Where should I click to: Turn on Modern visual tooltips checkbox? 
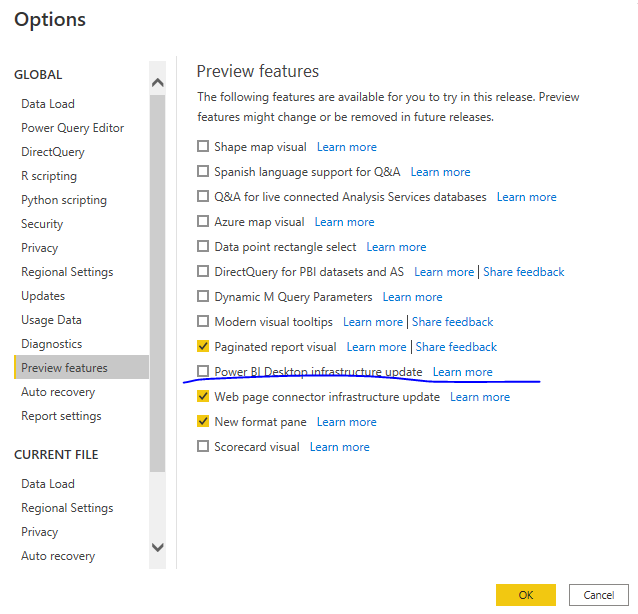[x=203, y=321]
